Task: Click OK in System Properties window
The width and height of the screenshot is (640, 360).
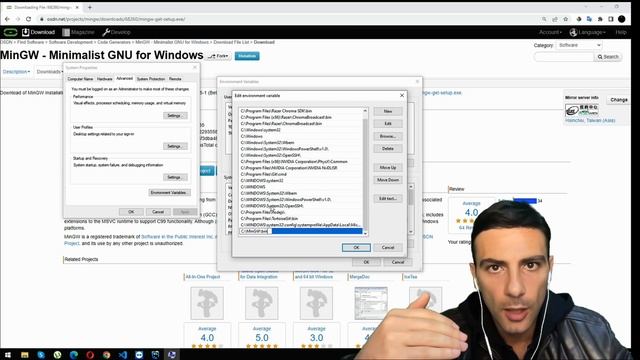Action: pyautogui.click(x=131, y=212)
